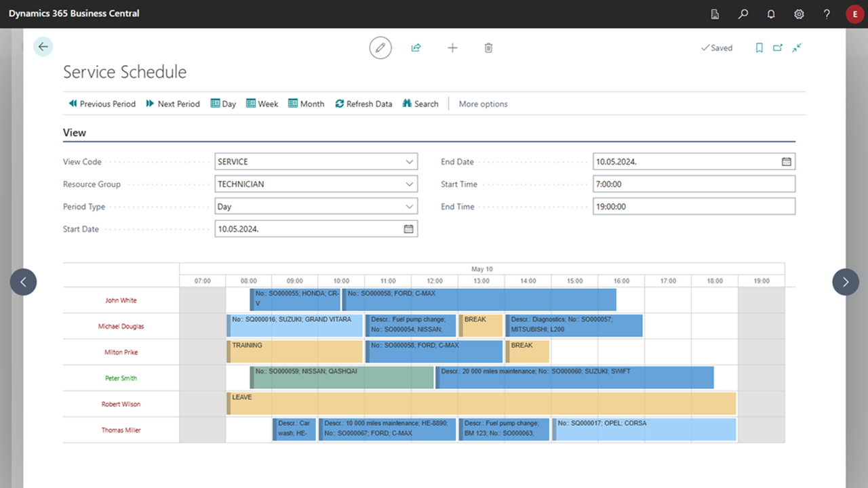Viewport: 868px width, 488px height.
Task: Click the May 10 date header
Action: point(481,269)
